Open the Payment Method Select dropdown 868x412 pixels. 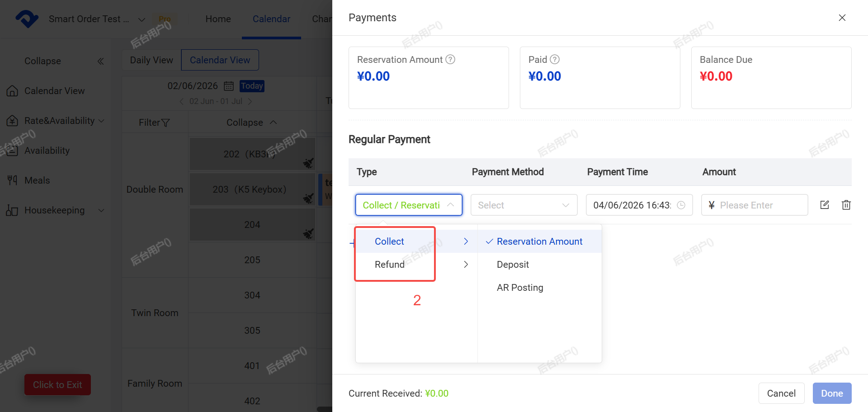(524, 205)
